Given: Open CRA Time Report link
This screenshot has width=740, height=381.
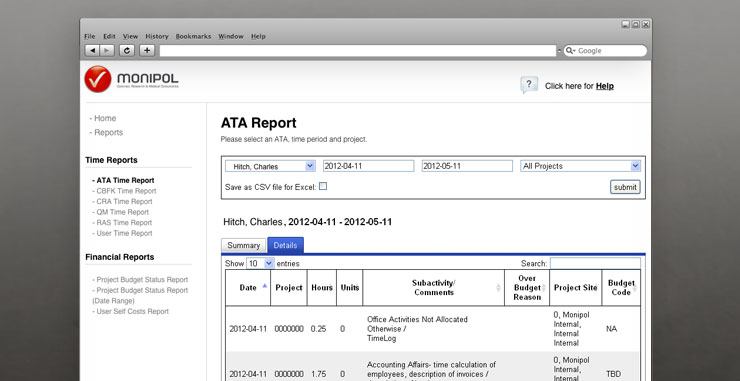Looking at the screenshot, I should point(122,201).
